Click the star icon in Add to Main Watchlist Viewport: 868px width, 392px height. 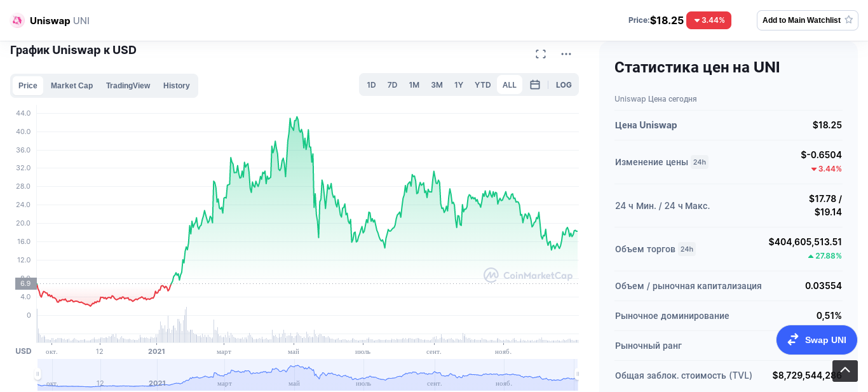click(848, 20)
